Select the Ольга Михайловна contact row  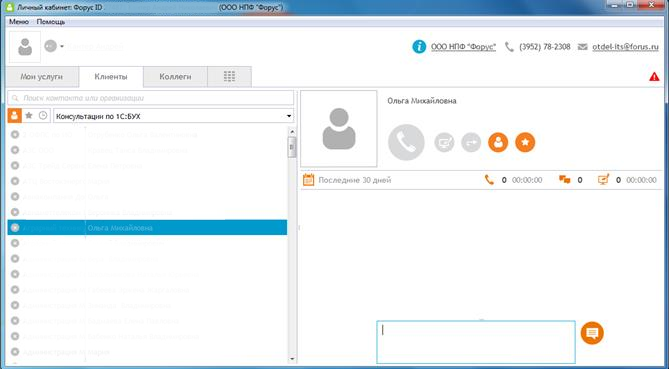[x=147, y=228]
